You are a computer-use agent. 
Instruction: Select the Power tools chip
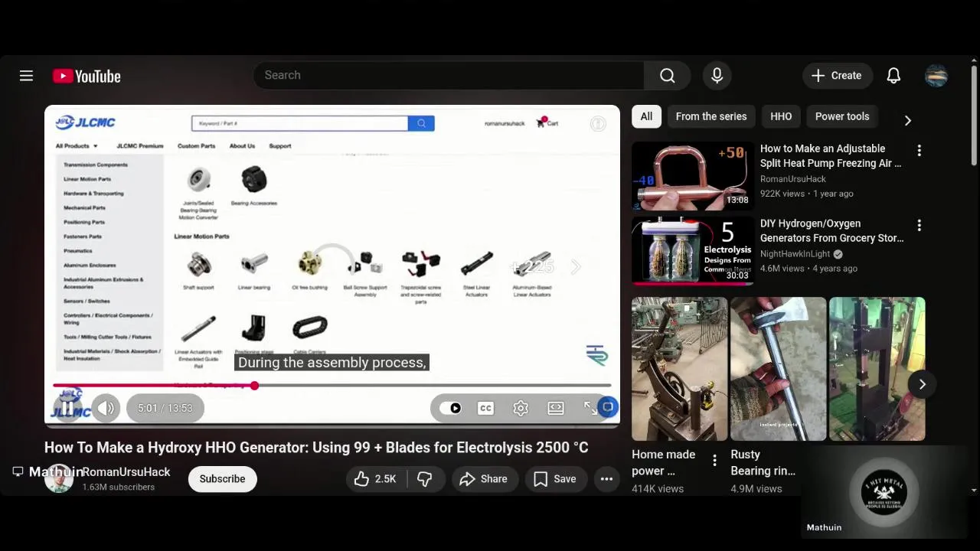point(842,116)
